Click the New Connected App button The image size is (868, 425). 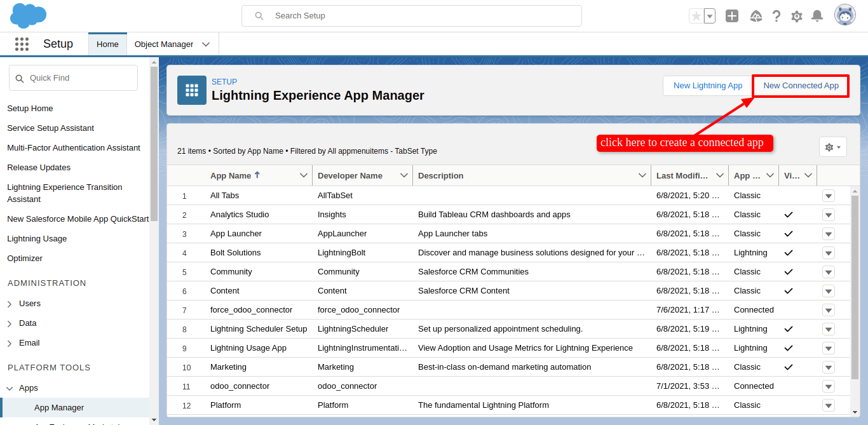click(x=801, y=86)
